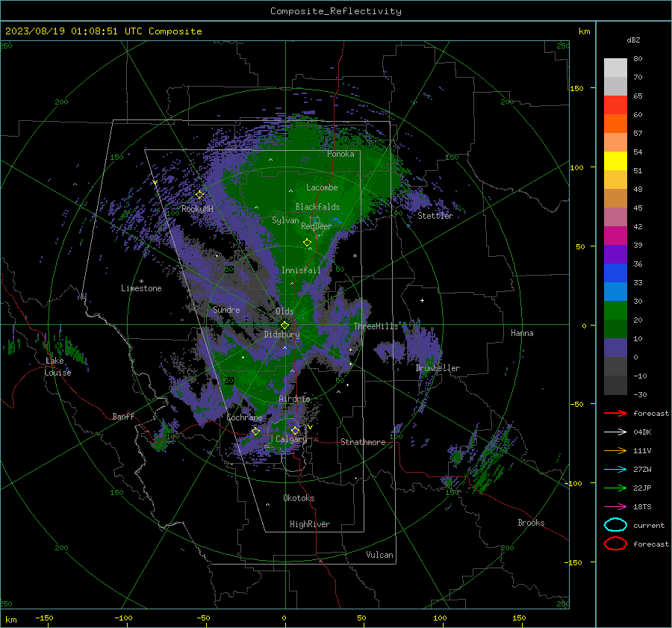
Task: Click the asterisk marker east of Innisfail
Action: click(x=355, y=256)
